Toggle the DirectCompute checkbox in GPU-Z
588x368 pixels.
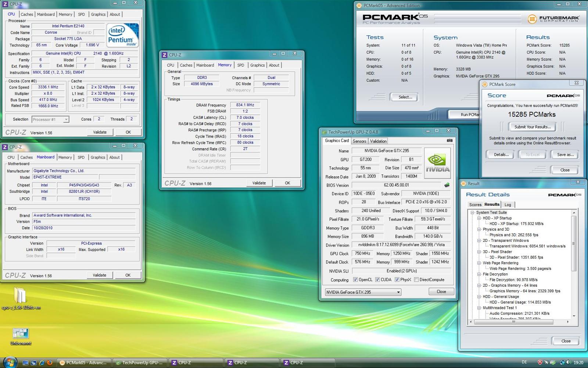pyautogui.click(x=416, y=280)
